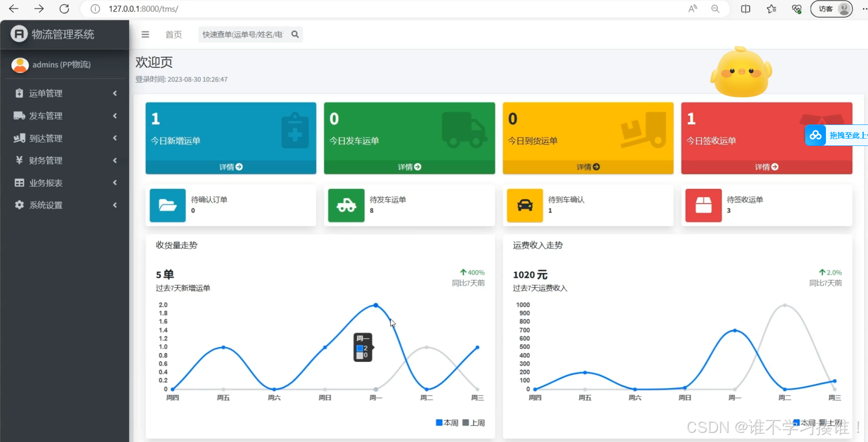
Task: Click the 今日发车运单 card truck icon
Action: point(464,130)
